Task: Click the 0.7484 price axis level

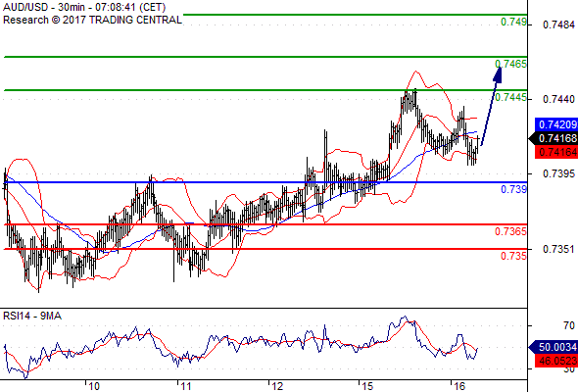Action: click(558, 25)
